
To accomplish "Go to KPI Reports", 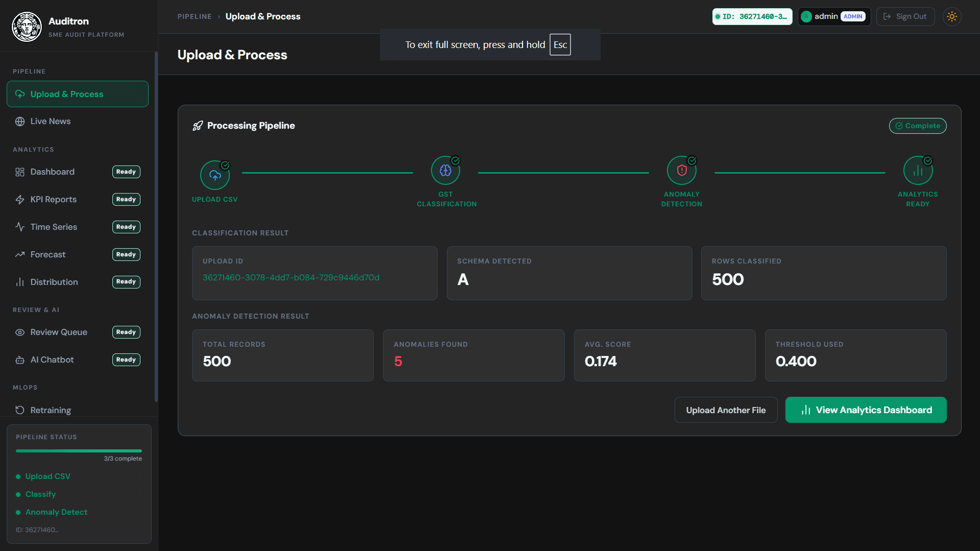I will [x=78, y=200].
